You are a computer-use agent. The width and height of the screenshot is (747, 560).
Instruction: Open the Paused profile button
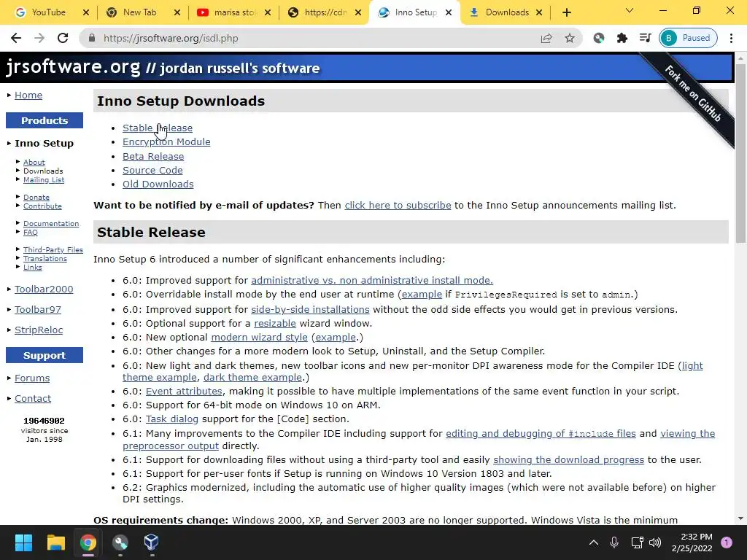[688, 38]
